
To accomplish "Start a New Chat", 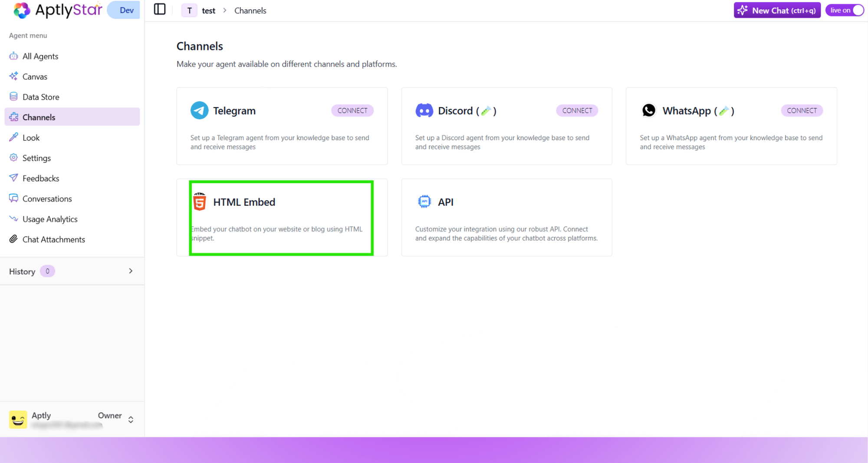I will point(777,10).
